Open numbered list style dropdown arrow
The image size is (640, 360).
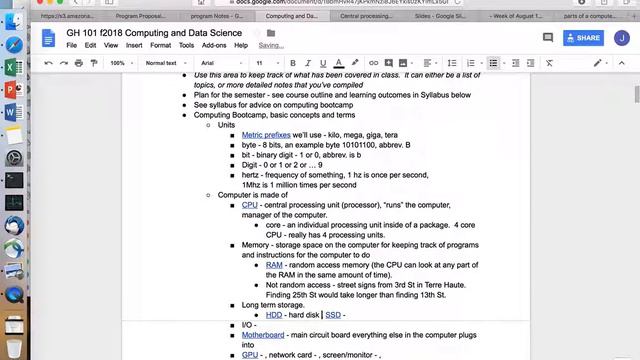coord(482,63)
